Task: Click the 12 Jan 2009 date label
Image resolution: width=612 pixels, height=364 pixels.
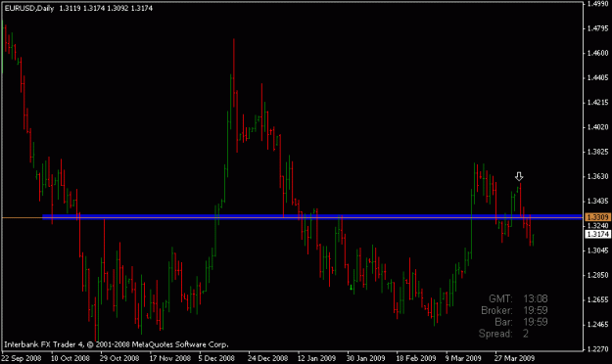Action: [316, 358]
